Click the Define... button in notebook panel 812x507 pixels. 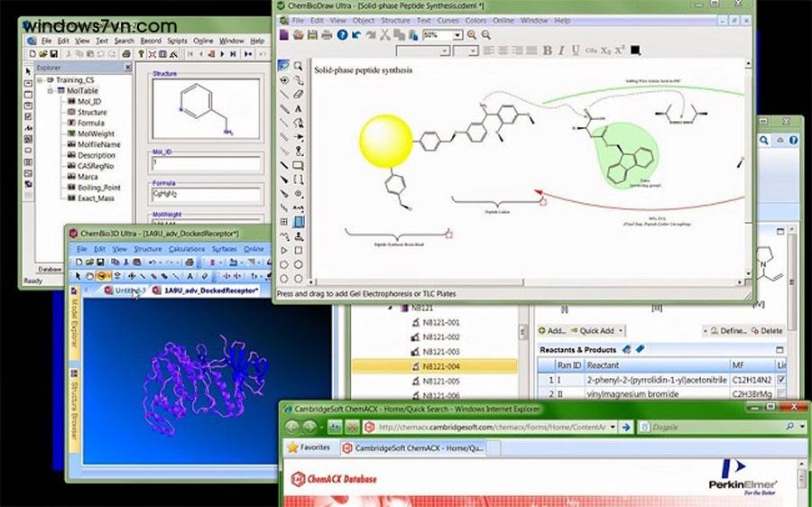(728, 330)
